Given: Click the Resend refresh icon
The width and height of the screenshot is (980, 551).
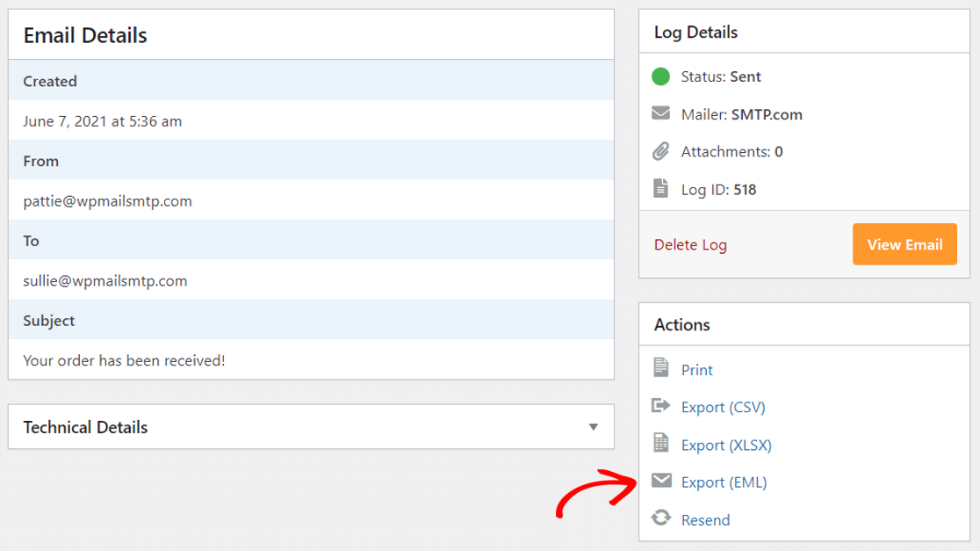Looking at the screenshot, I should coord(661,519).
